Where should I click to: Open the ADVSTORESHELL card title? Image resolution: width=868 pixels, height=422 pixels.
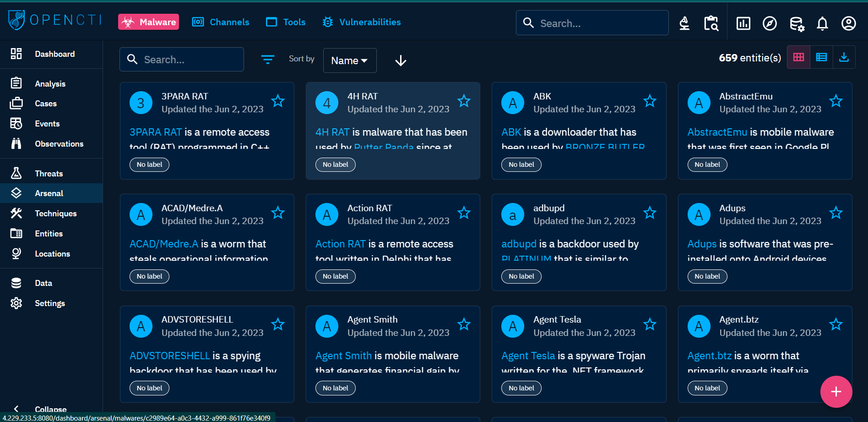197,319
